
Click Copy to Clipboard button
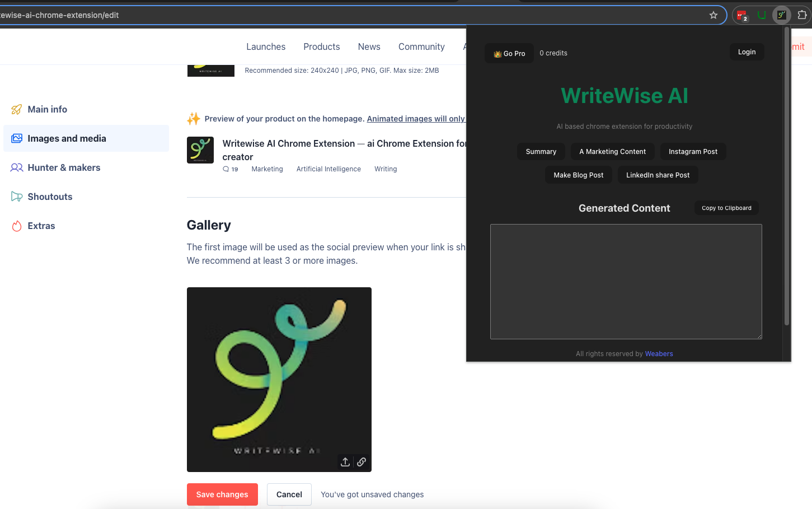click(x=726, y=208)
